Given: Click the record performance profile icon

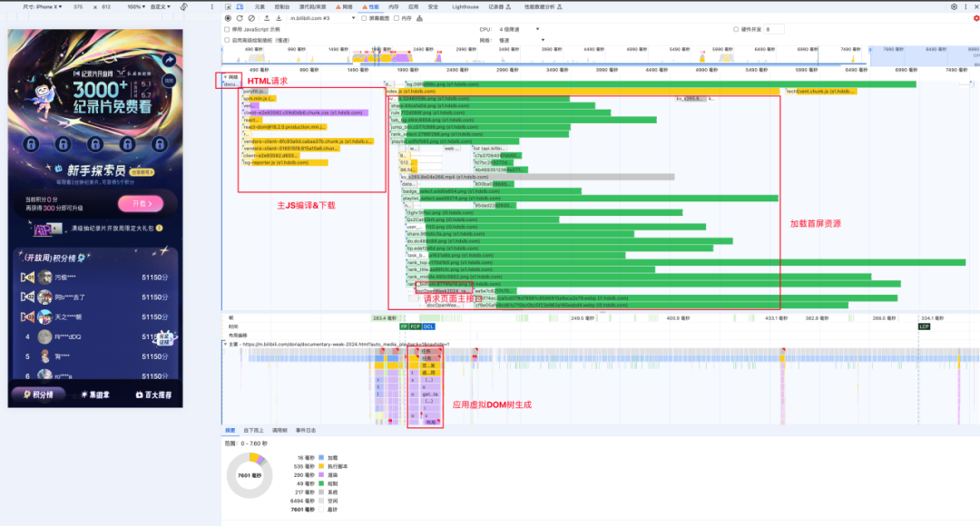Looking at the screenshot, I should point(228,18).
